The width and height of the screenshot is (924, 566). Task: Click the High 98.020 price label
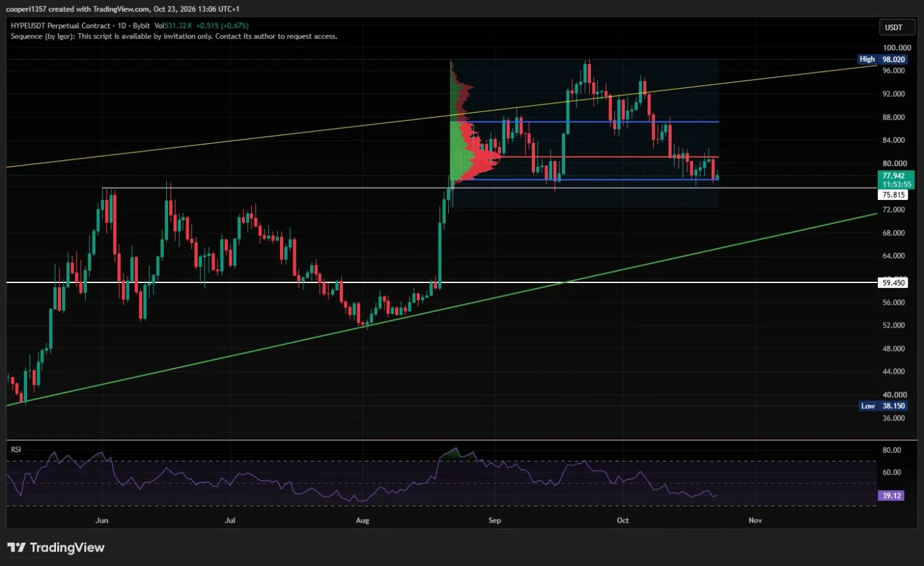(x=882, y=59)
